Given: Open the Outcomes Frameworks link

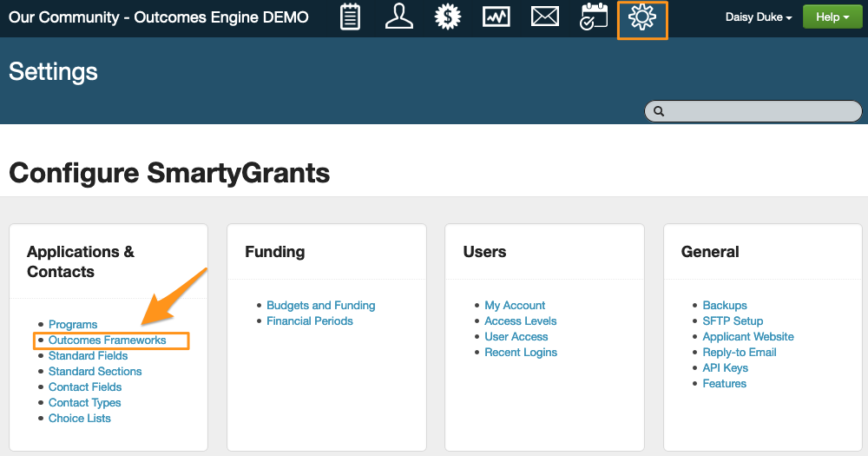Looking at the screenshot, I should pos(107,340).
